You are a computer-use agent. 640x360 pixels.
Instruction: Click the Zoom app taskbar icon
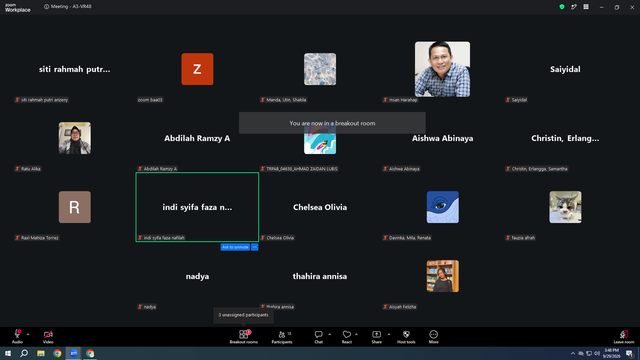[73, 353]
